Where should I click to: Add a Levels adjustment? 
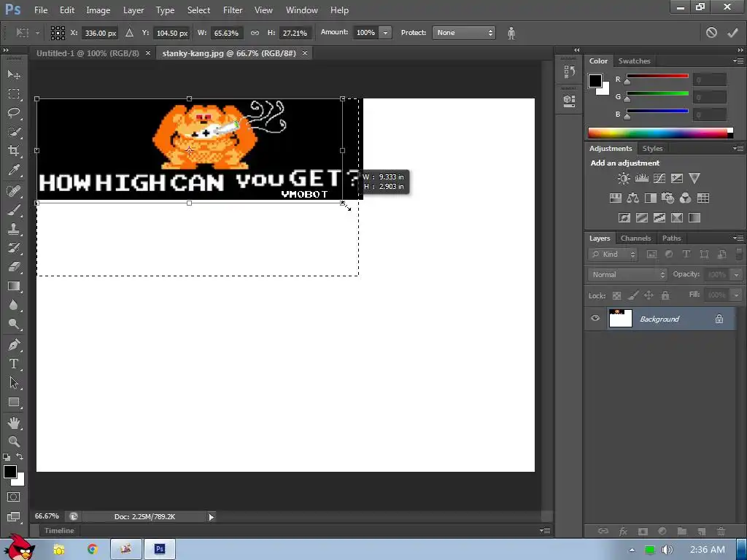point(642,179)
